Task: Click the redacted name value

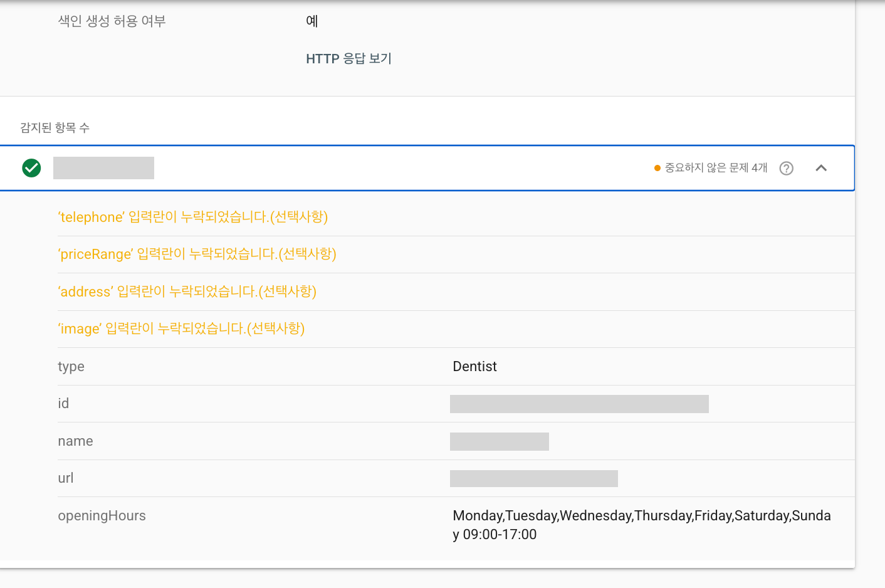Action: (x=500, y=441)
